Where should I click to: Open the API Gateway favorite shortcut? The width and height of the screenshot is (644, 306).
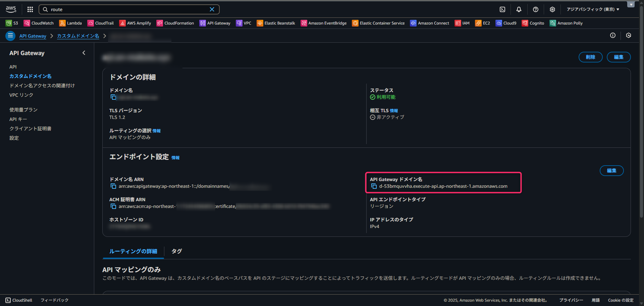pos(215,23)
